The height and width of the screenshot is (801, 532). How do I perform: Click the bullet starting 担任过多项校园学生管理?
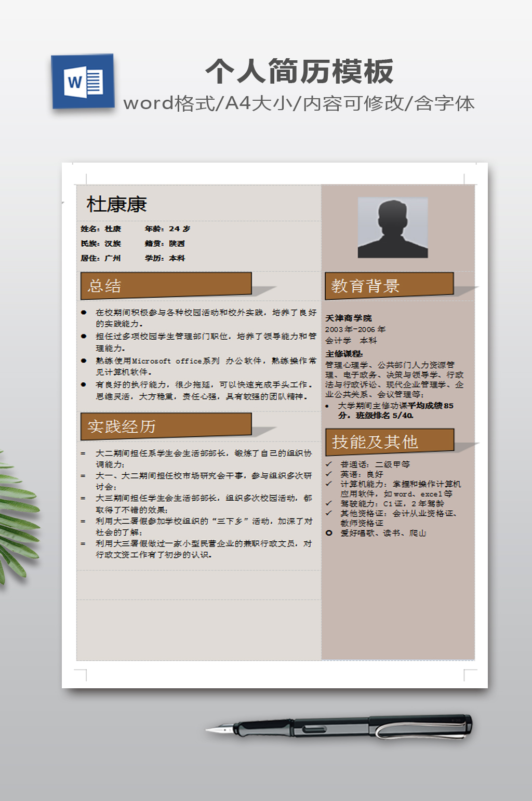[x=206, y=342]
